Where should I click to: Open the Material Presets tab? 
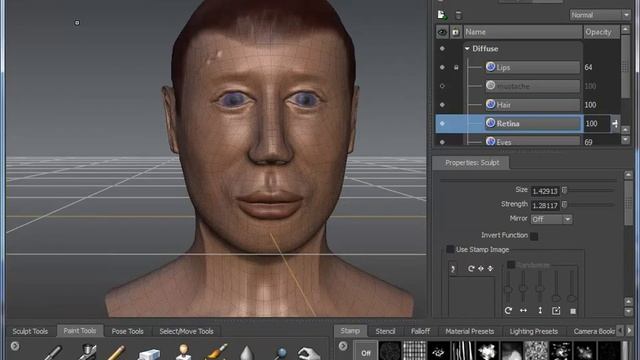point(469,331)
